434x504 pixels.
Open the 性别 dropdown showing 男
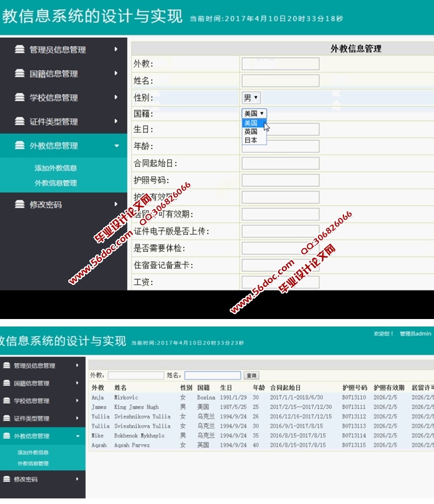point(251,97)
